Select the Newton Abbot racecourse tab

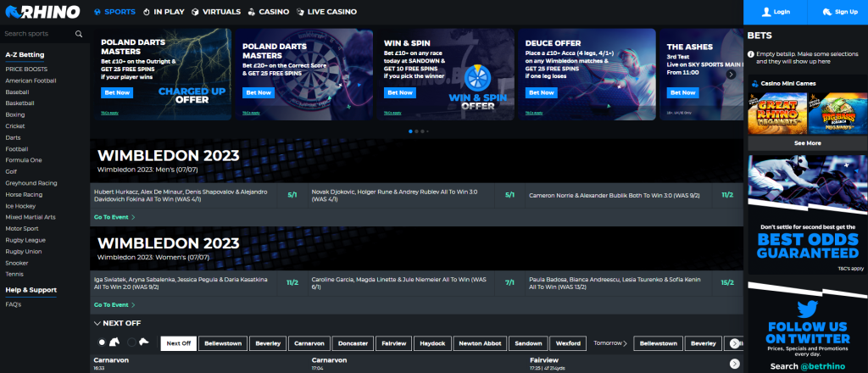[x=480, y=343]
